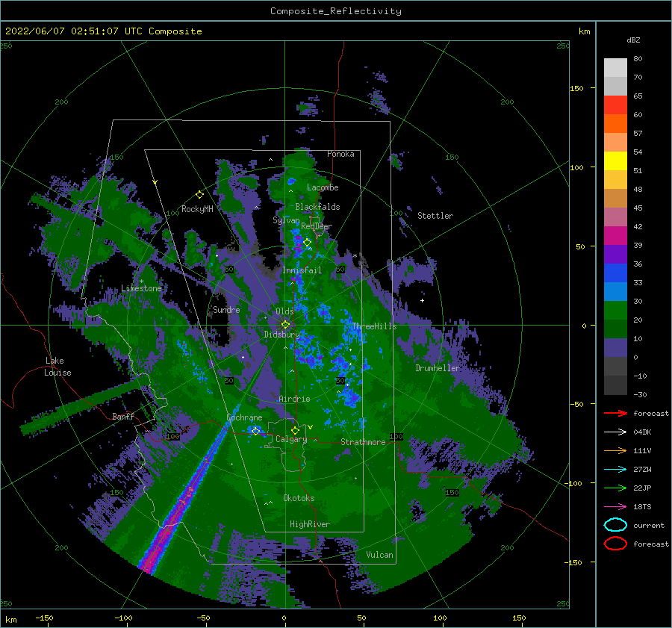Click the red forecast ellipse legend icon

click(615, 544)
